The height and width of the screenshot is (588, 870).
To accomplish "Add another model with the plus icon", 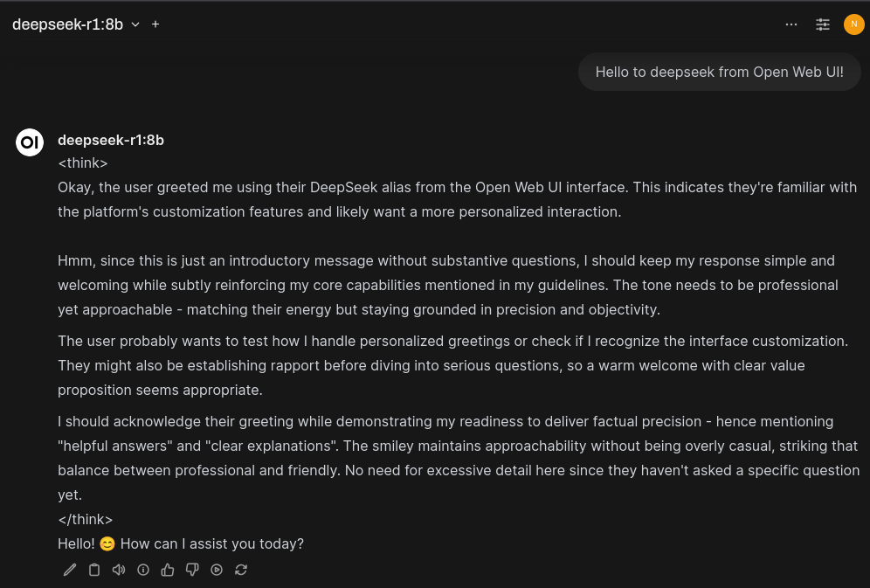I will 155,24.
